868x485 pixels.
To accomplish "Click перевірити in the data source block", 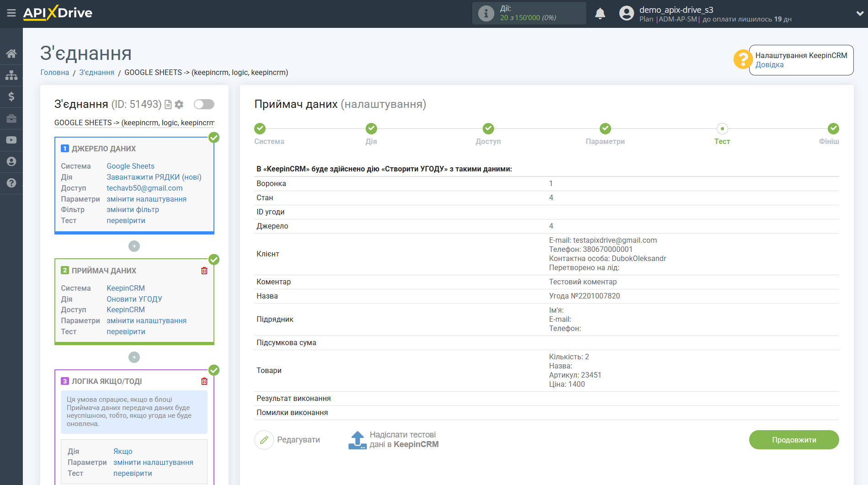I will [x=126, y=220].
